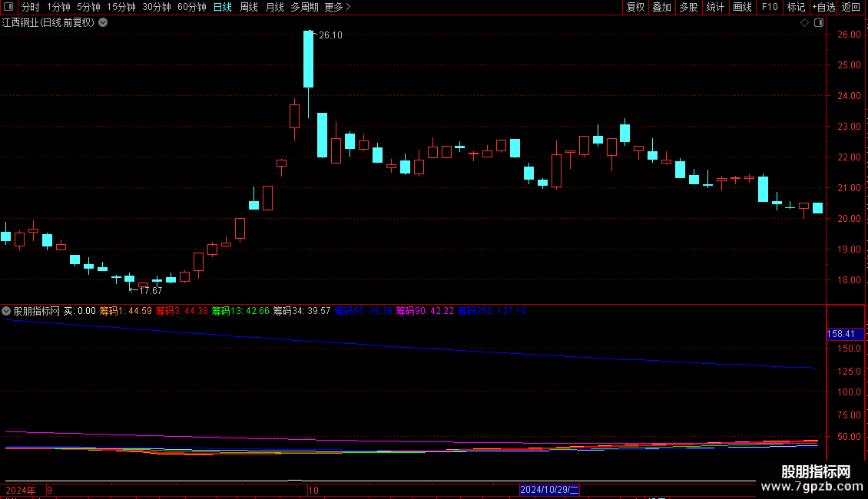This screenshot has height=499, width=868.
Task: Open 多周期 multi-period view
Action: (304, 7)
